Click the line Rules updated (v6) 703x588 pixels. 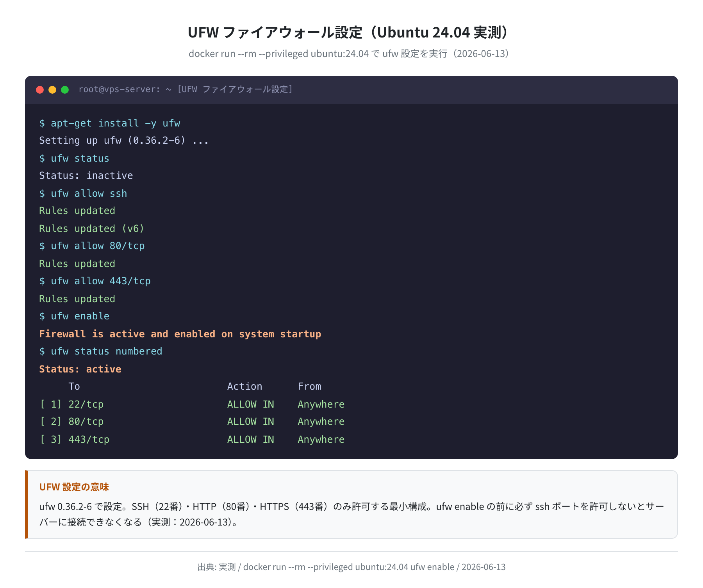(x=92, y=229)
